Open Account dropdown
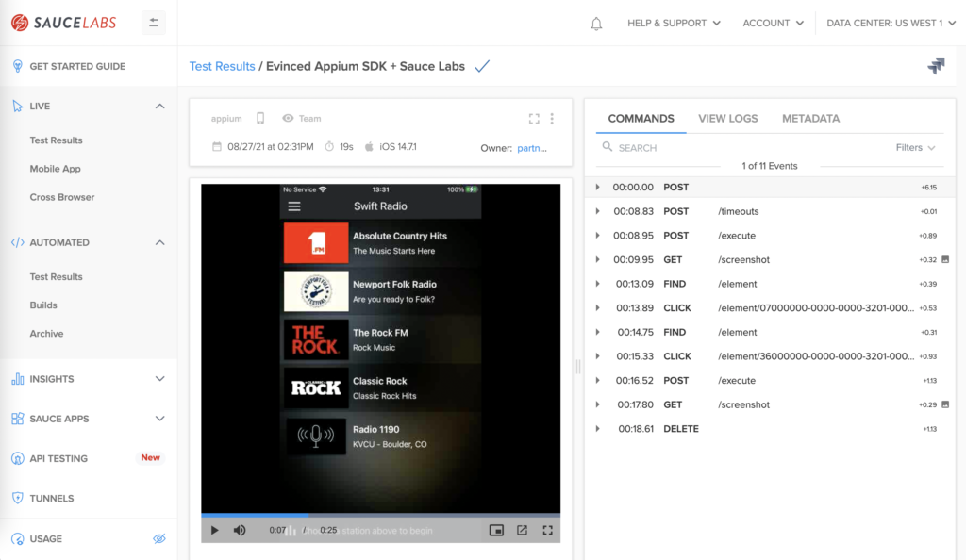This screenshot has height=560, width=966. point(774,24)
